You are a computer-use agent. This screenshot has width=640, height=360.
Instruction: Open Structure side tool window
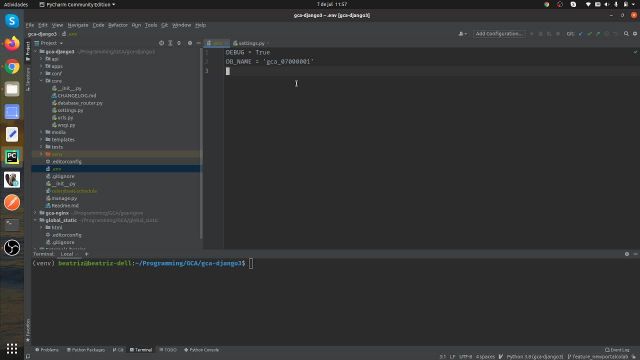pos(28,80)
